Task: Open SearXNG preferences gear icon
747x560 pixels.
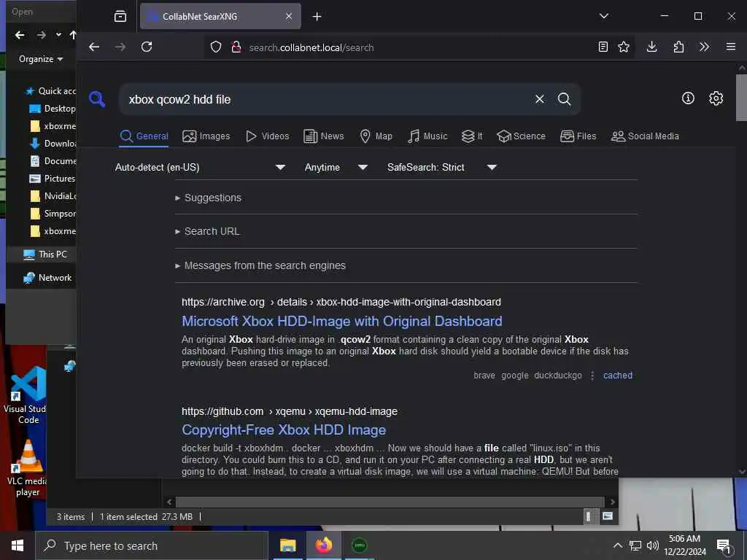Action: 716,98
